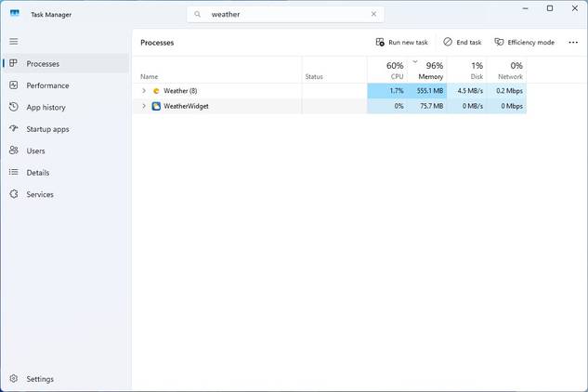588x392 pixels.
Task: Click the Startup apps gauge icon
Action: (14, 129)
